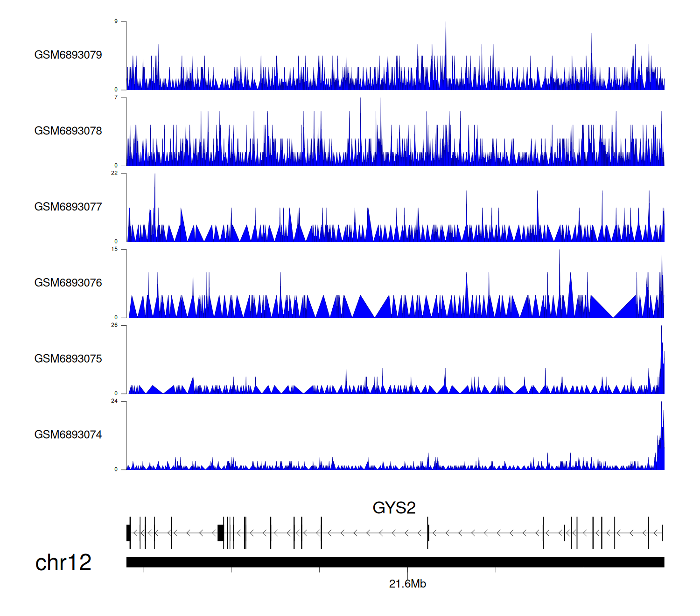Click the black chromosome ideogram bar
The height and width of the screenshot is (616, 700).
click(395, 562)
